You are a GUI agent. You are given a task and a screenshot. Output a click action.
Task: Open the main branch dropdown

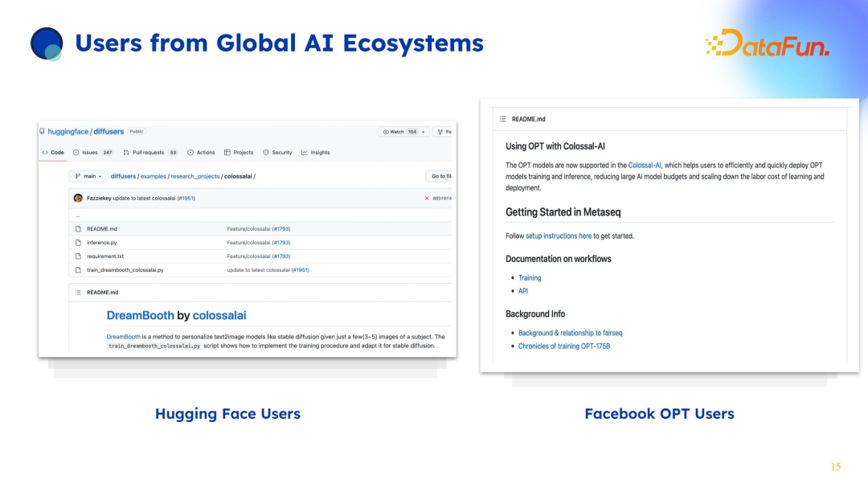coord(88,176)
